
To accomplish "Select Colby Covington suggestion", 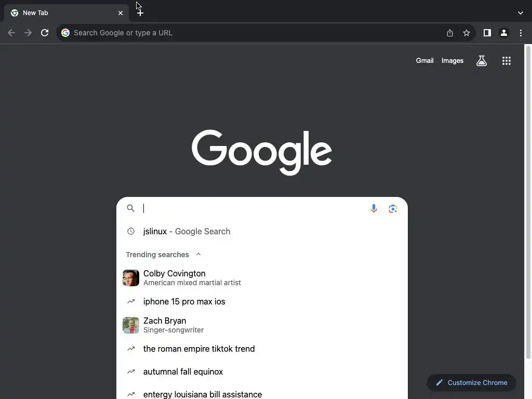I will (262, 278).
